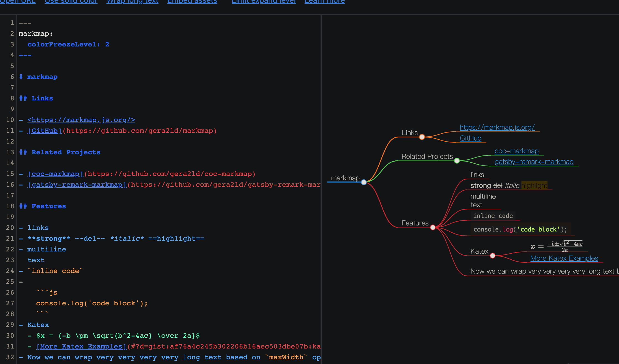The height and width of the screenshot is (364, 619).
Task: Click '- multiline' on editor line 22
Action: (x=42, y=249)
